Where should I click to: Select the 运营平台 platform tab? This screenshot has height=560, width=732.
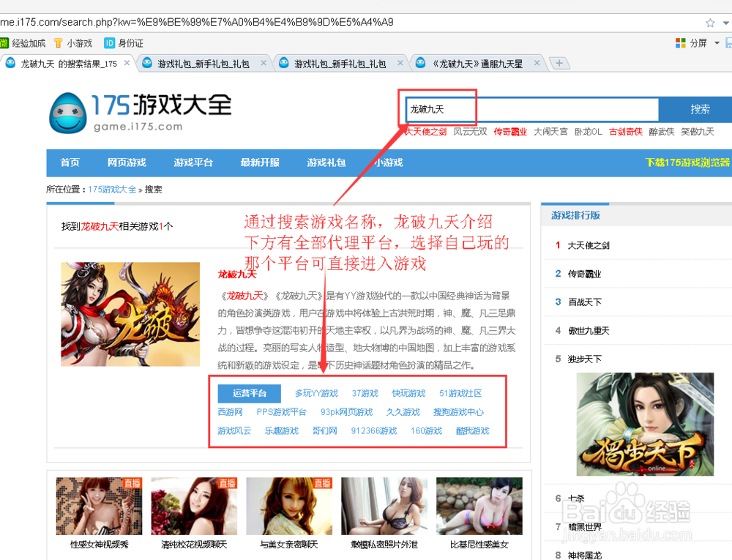249,393
